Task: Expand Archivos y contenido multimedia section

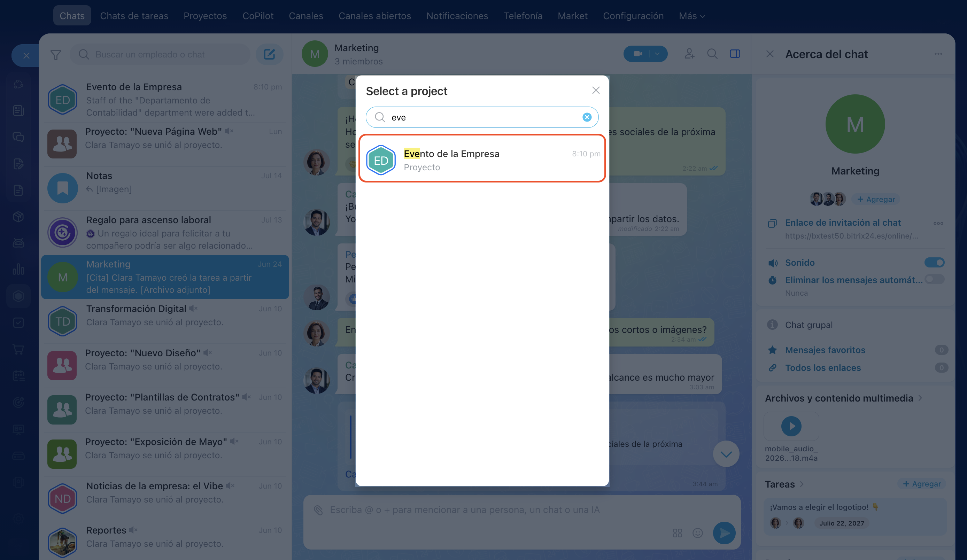Action: pyautogui.click(x=843, y=398)
